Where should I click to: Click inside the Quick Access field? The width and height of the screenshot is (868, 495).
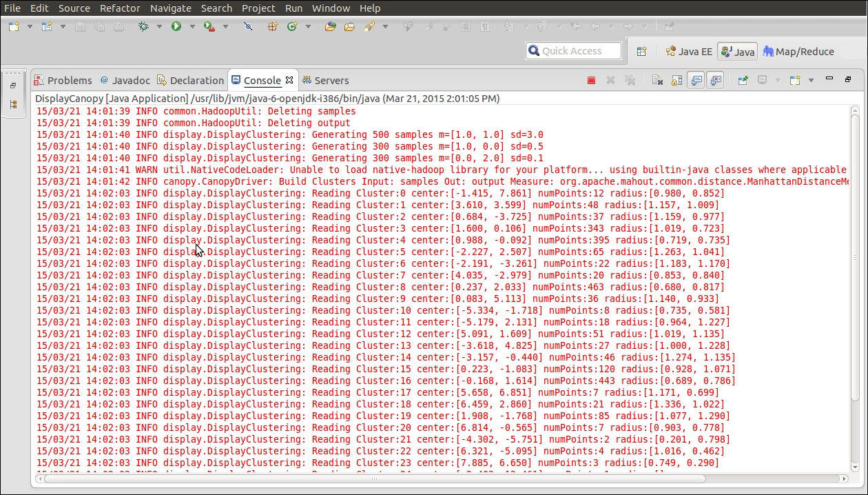572,50
